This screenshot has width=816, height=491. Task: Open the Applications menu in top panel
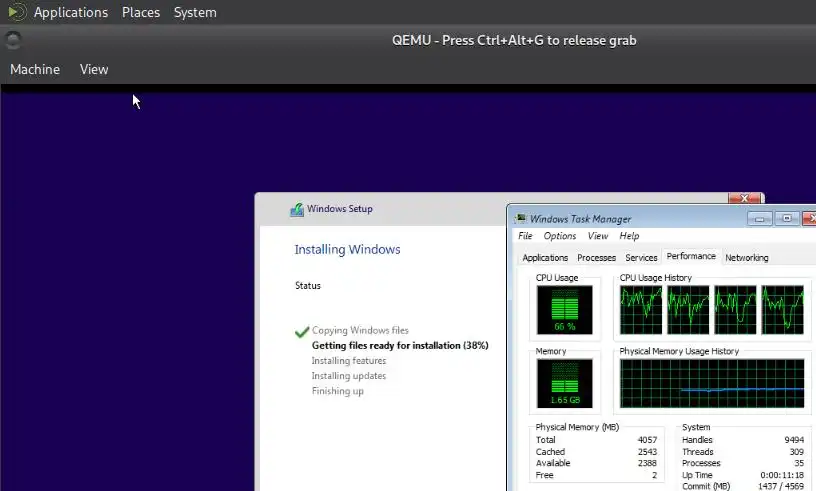71,12
